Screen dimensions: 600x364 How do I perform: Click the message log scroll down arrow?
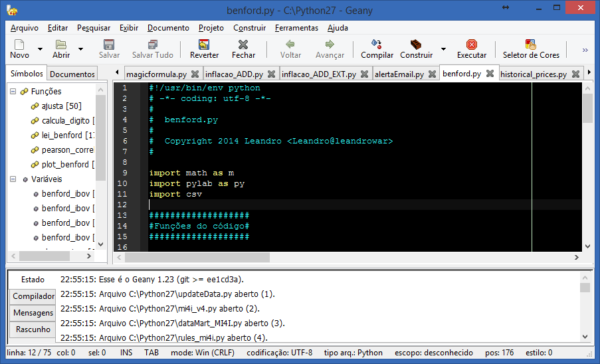tap(585, 337)
